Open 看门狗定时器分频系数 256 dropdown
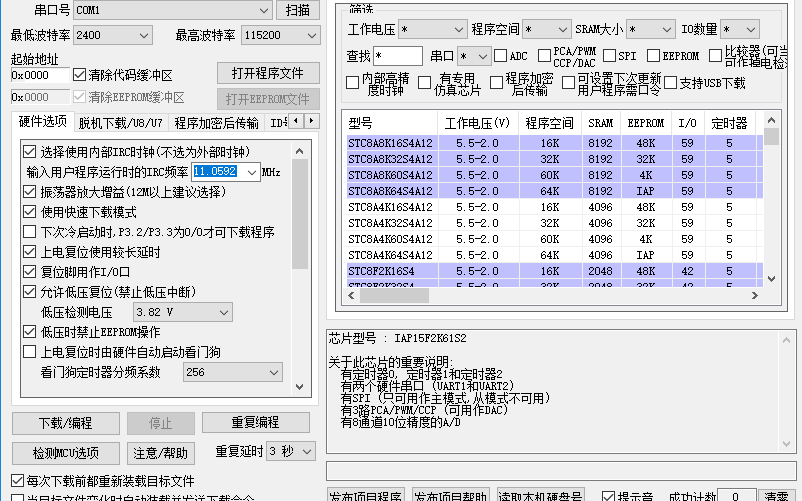Screen dimensions: 802x501 click(233, 372)
